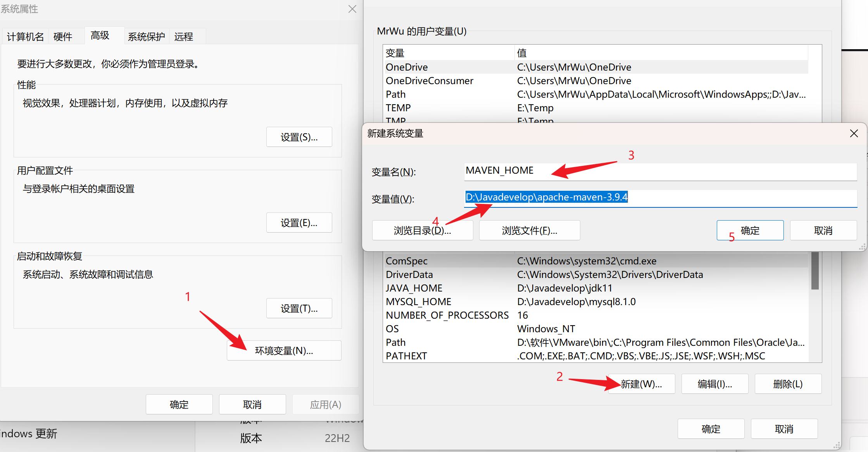
Task: Switch to the 计算机名 tab
Action: coord(25,36)
